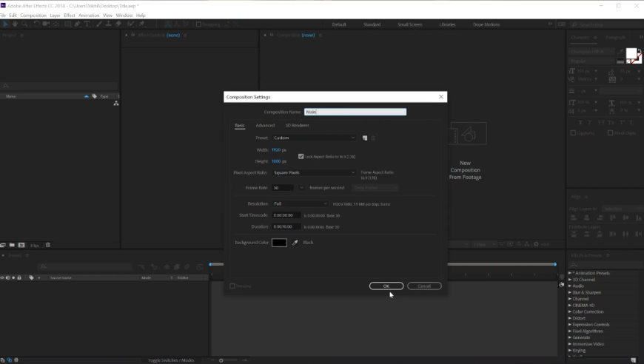The height and width of the screenshot is (364, 644).
Task: Toggle the Snapping checkbox in toolbar
Action: pyautogui.click(x=199, y=24)
